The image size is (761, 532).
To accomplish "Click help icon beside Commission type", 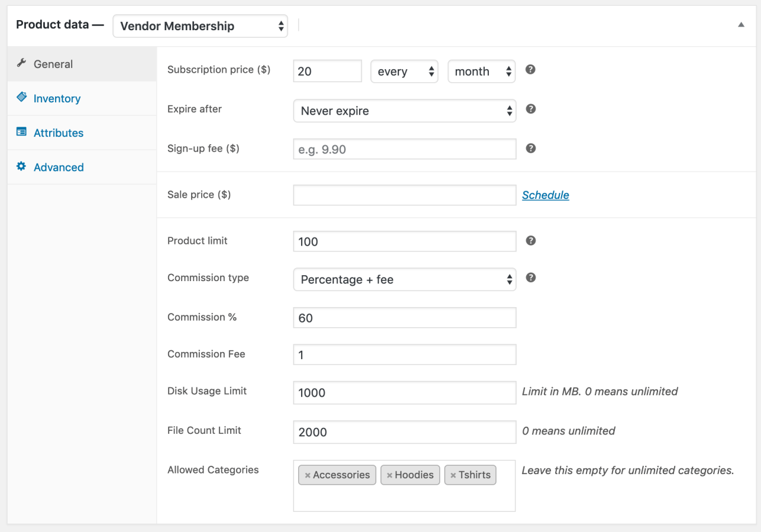I will click(x=531, y=278).
